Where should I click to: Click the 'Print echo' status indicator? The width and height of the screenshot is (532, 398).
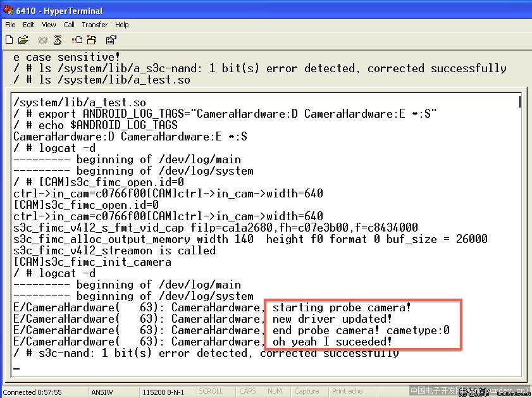[x=347, y=391]
